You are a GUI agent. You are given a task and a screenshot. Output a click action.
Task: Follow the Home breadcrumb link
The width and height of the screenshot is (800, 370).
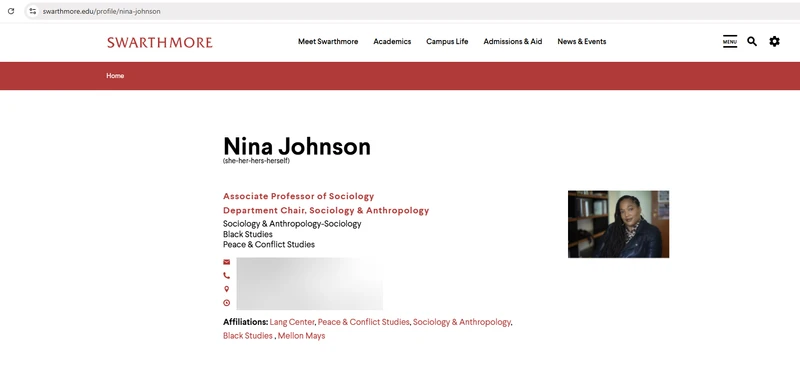115,76
